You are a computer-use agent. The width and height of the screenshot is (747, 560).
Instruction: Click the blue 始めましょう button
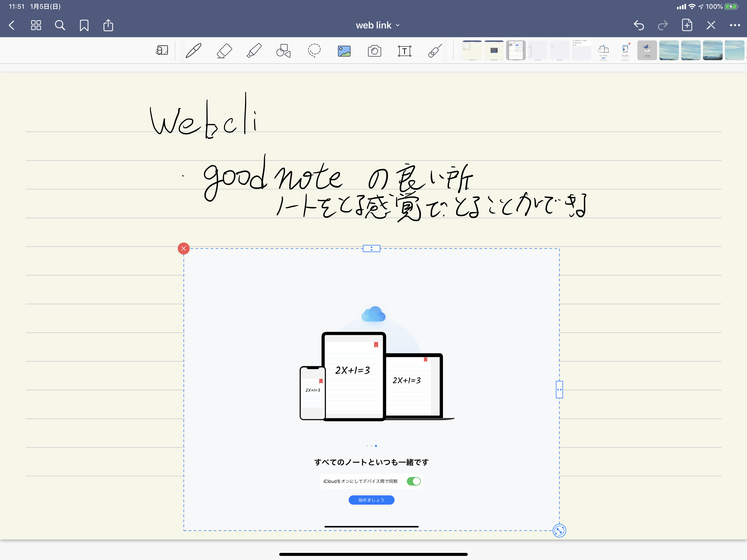tap(372, 500)
